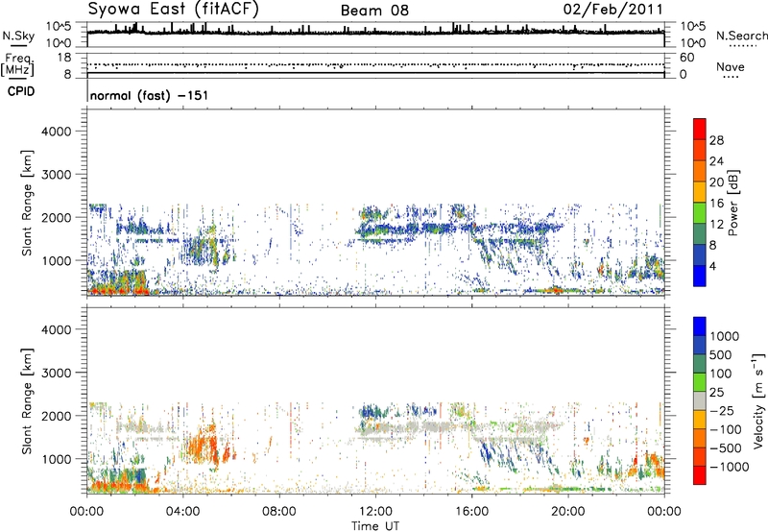
Task: Click the power colorbar value 16
Action: tap(716, 204)
